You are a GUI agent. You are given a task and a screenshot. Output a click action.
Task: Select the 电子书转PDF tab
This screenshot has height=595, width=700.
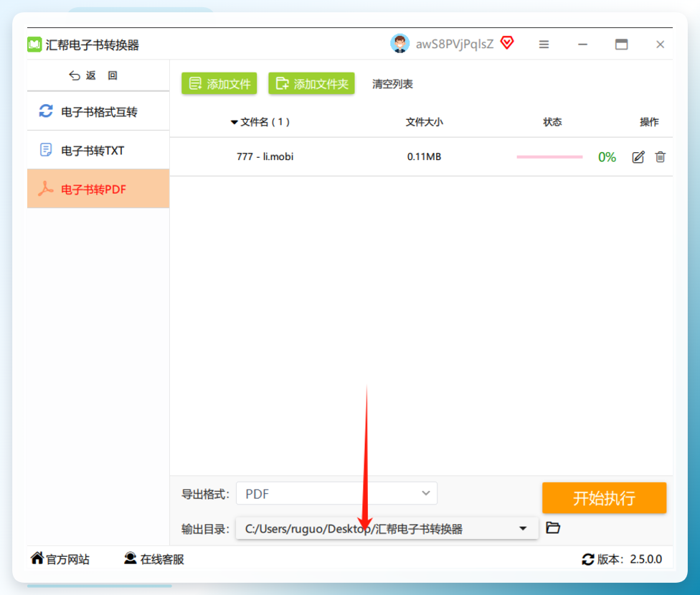[98, 189]
